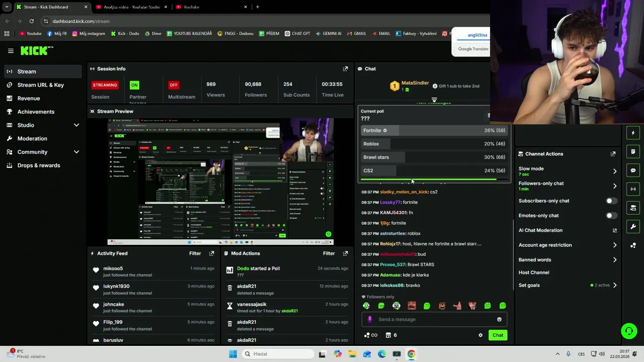Image resolution: width=644 pixels, height=362 pixels.
Task: Open the hamburger menu beside Kick logo
Action: pos(11,51)
